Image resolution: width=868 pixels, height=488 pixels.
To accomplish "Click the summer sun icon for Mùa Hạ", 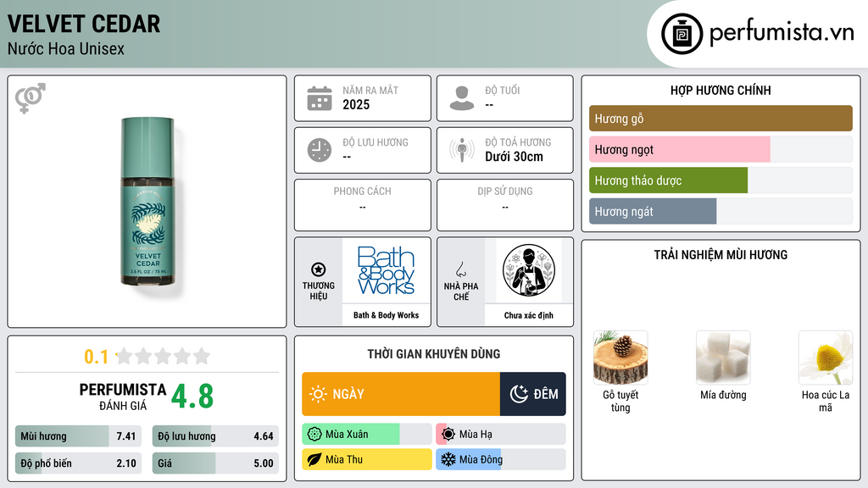I will tap(448, 435).
